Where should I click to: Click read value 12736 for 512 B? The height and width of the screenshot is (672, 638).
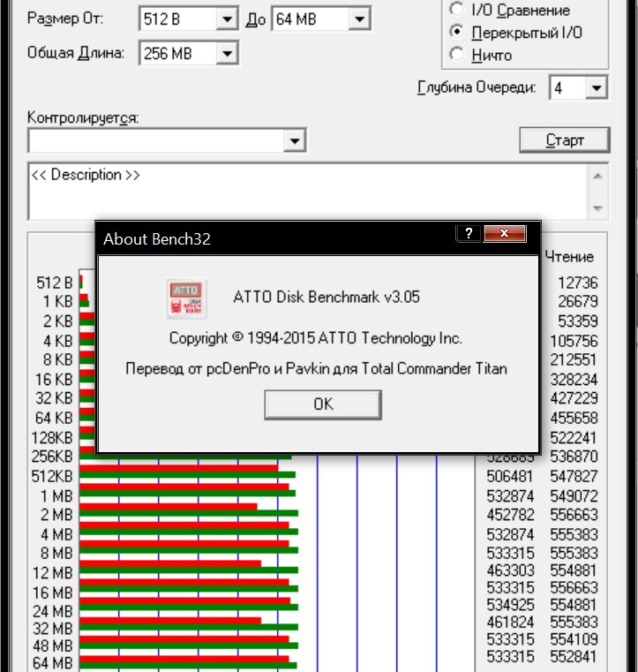point(577,283)
